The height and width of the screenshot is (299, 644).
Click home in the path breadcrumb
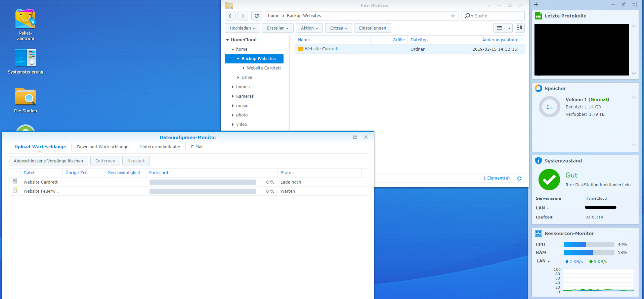(x=273, y=16)
